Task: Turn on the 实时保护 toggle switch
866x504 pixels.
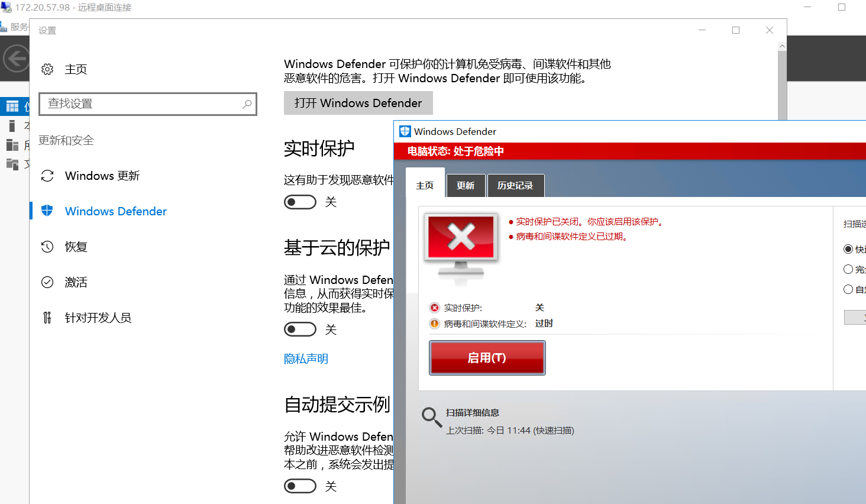Action: coord(300,202)
